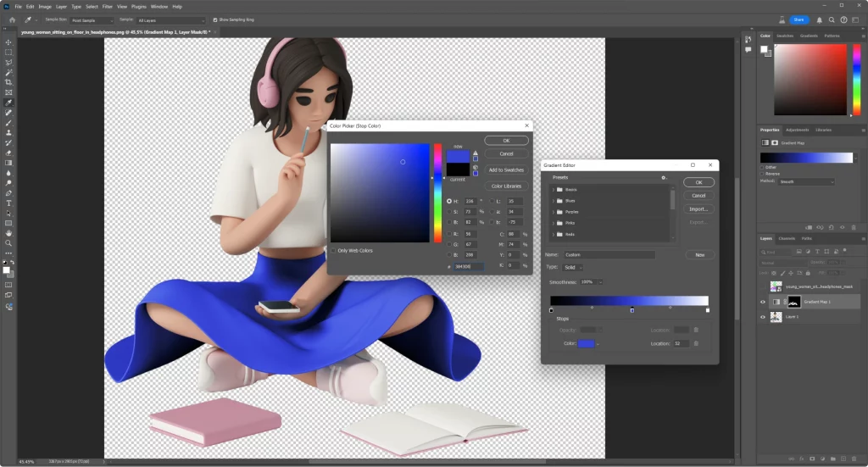Open Color Libraries button
The width and height of the screenshot is (868, 467).
click(506, 186)
